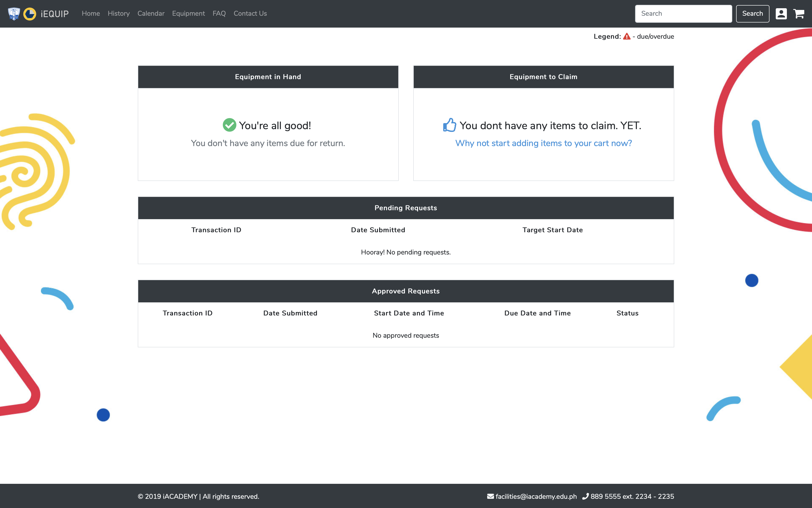
Task: Click the envelope email icon in footer
Action: pyautogui.click(x=491, y=496)
